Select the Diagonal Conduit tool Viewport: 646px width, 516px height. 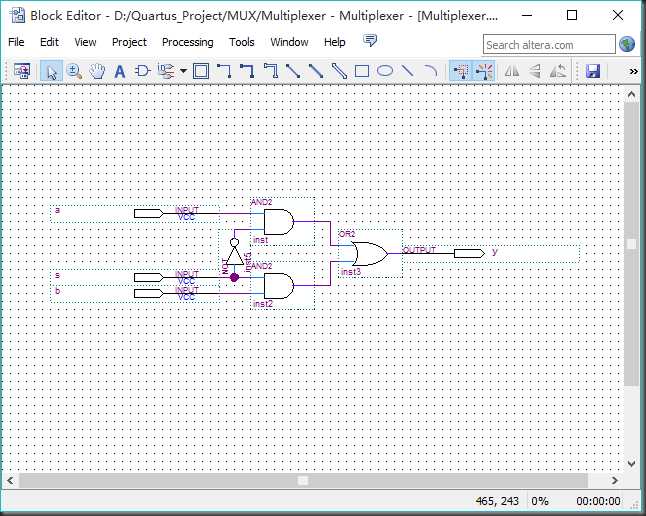click(x=339, y=71)
